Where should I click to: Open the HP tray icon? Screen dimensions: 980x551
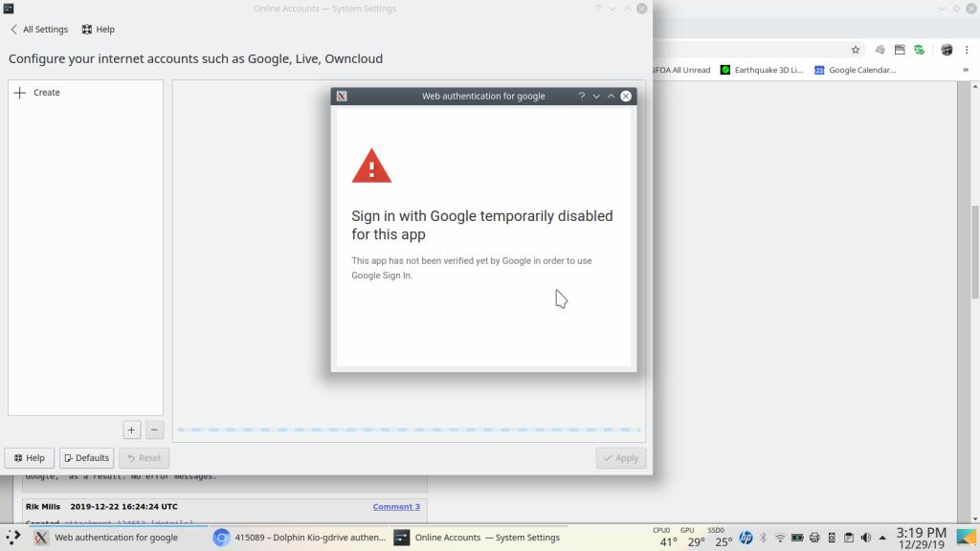pos(746,538)
